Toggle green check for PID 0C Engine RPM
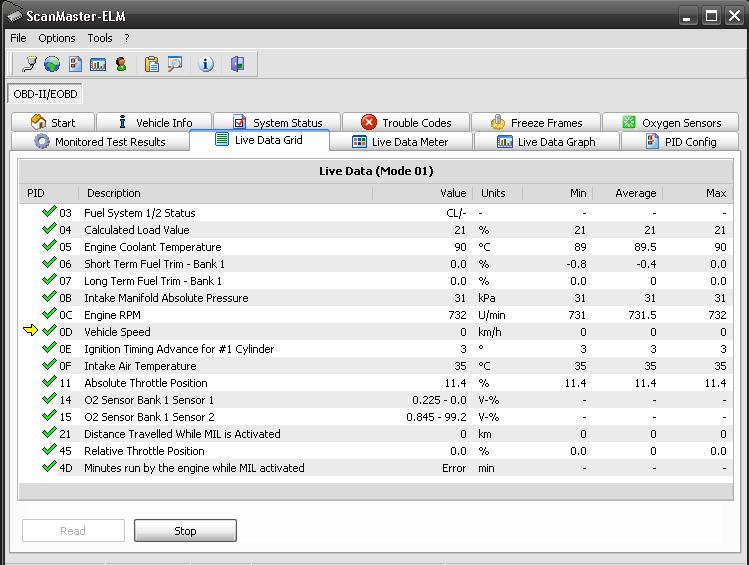 (x=49, y=313)
